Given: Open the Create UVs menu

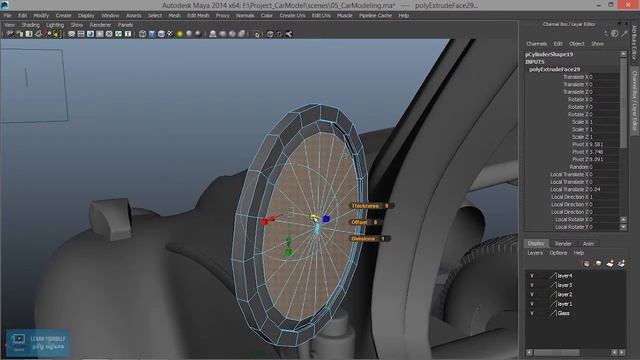Looking at the screenshot, I should [x=292, y=16].
